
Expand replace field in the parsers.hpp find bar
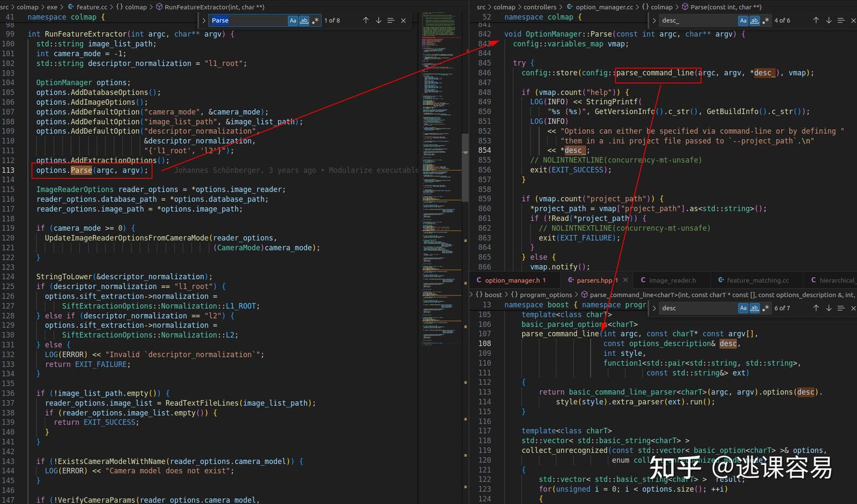pos(655,308)
